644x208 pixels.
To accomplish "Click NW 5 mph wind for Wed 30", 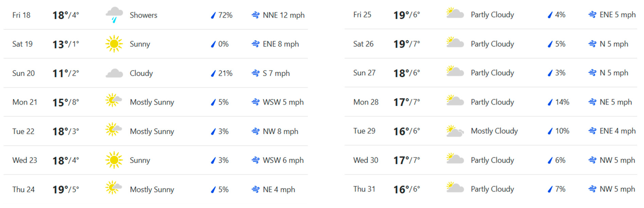I will tap(617, 160).
